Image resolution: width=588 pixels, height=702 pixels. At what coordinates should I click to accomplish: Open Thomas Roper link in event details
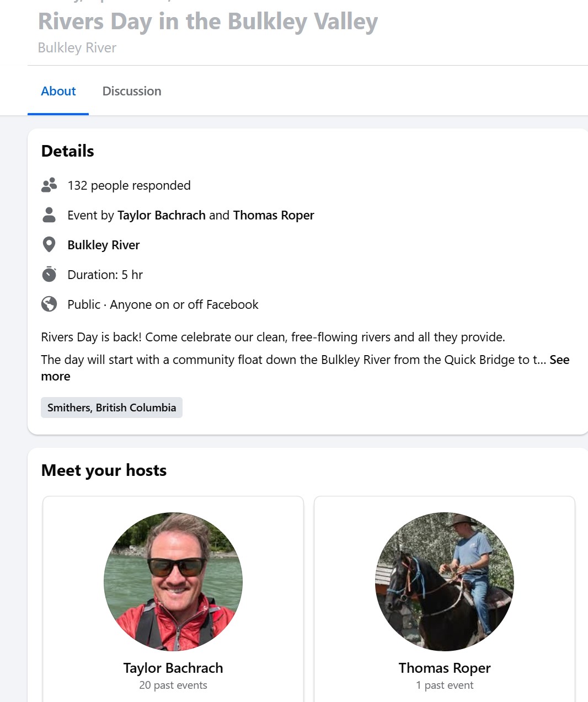tap(274, 215)
